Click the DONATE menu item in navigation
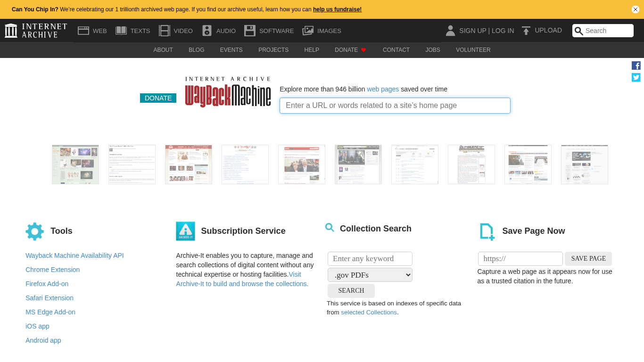The image size is (644, 362). (347, 50)
